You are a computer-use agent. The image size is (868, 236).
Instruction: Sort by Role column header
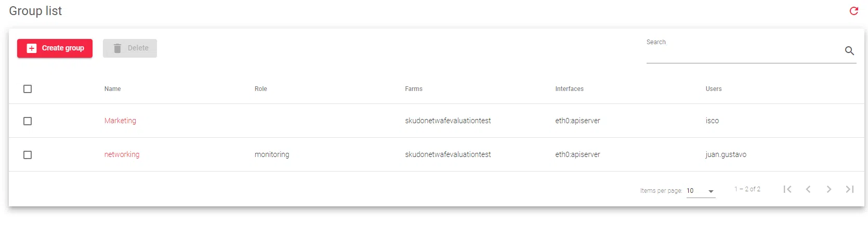click(261, 89)
